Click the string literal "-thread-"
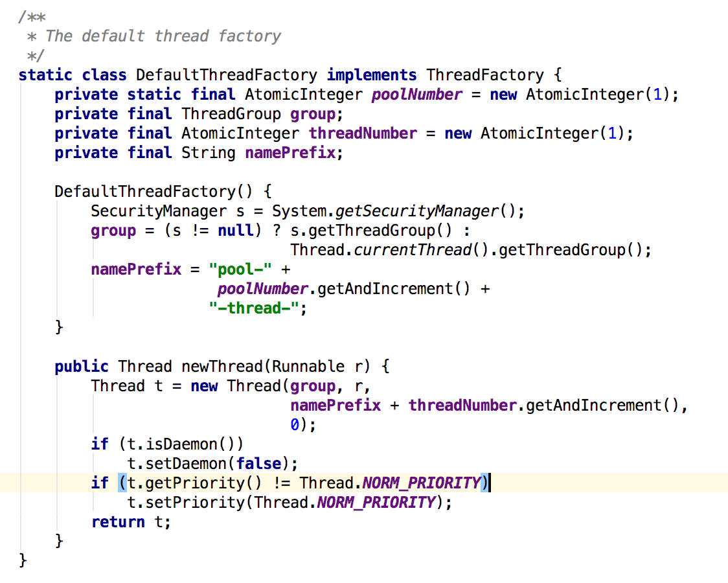The width and height of the screenshot is (728, 583). (x=253, y=309)
